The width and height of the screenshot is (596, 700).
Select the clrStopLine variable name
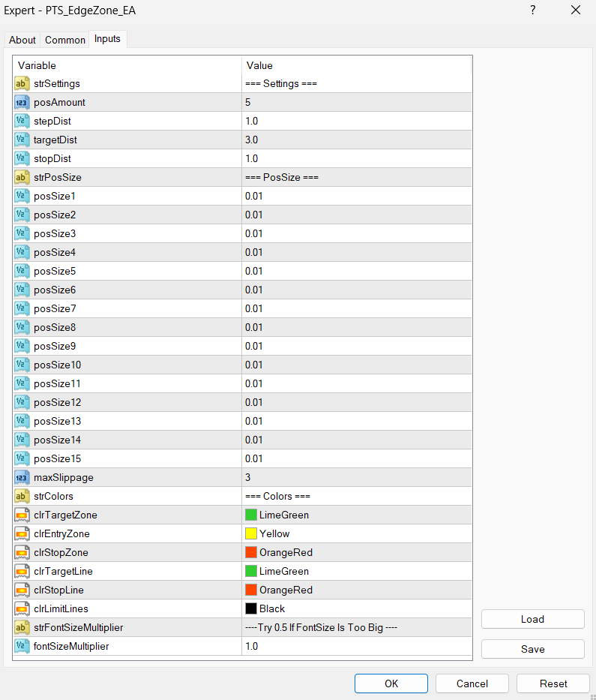pos(58,590)
